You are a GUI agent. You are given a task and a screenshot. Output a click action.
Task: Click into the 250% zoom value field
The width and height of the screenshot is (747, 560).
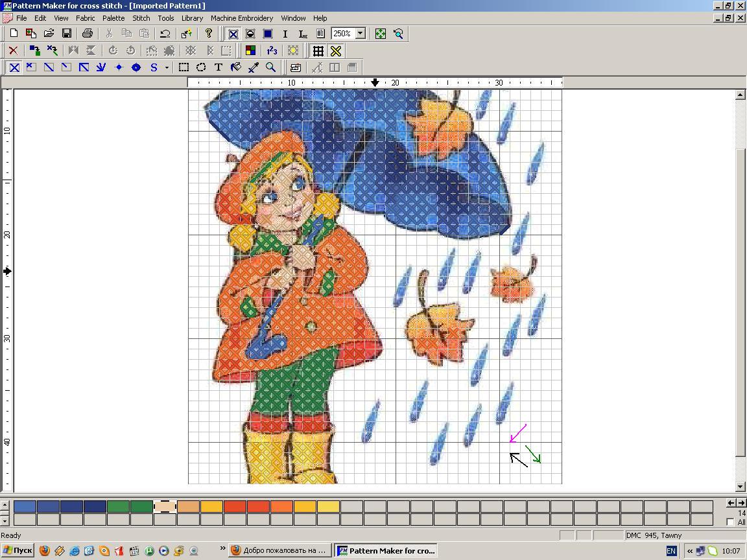pos(343,34)
